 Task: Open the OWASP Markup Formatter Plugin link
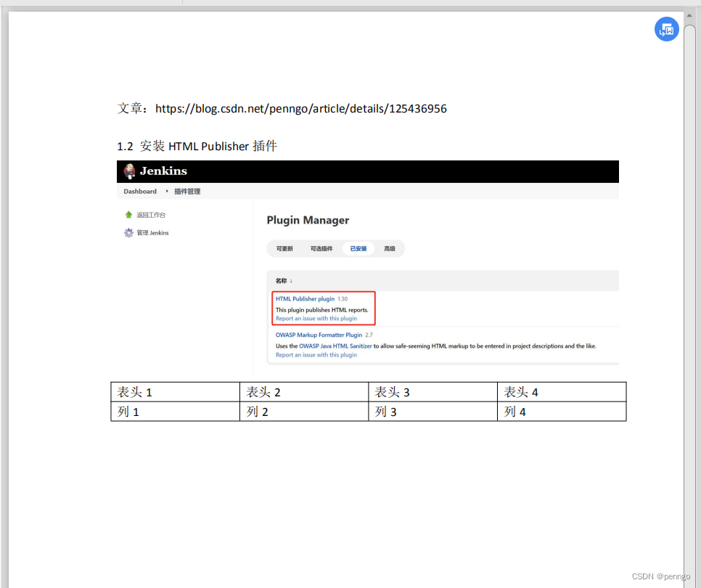(x=319, y=335)
